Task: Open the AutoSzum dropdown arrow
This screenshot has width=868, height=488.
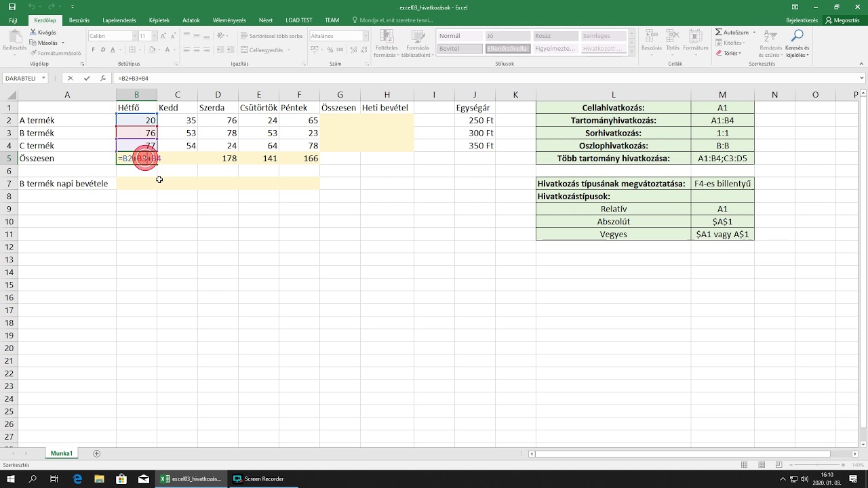Action: [x=754, y=33]
